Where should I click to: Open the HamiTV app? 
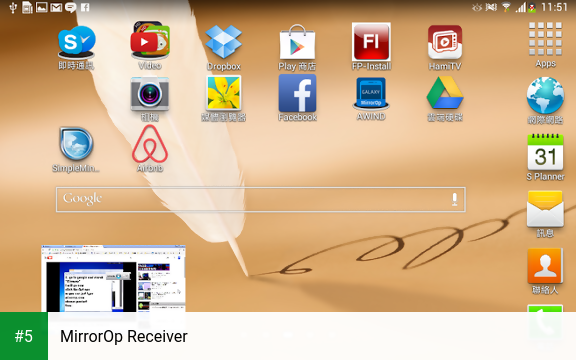tap(445, 42)
